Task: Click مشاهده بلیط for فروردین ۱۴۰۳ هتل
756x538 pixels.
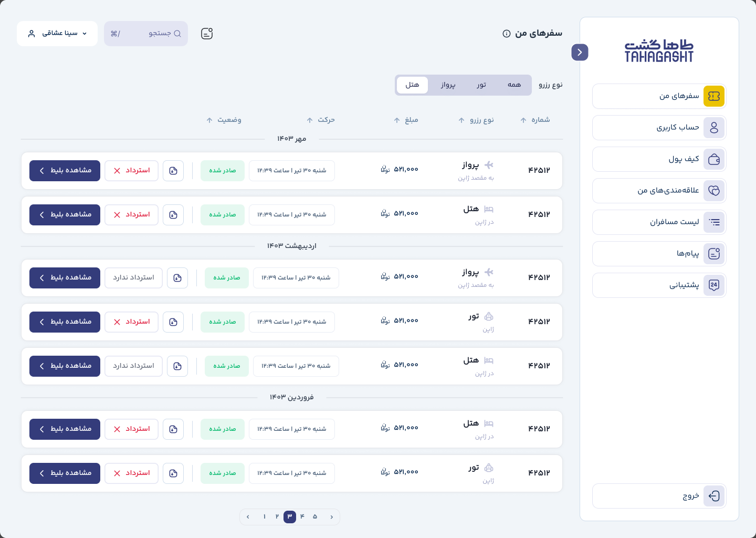Action: pos(65,429)
